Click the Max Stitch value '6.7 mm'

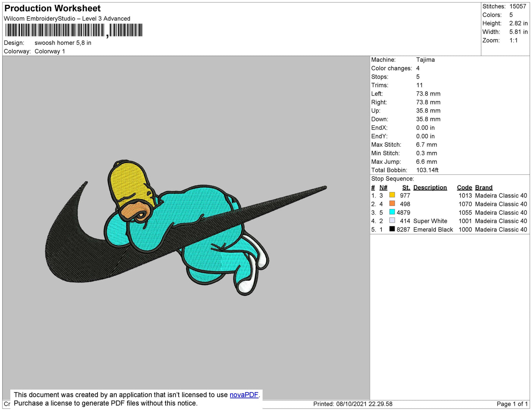coord(426,145)
